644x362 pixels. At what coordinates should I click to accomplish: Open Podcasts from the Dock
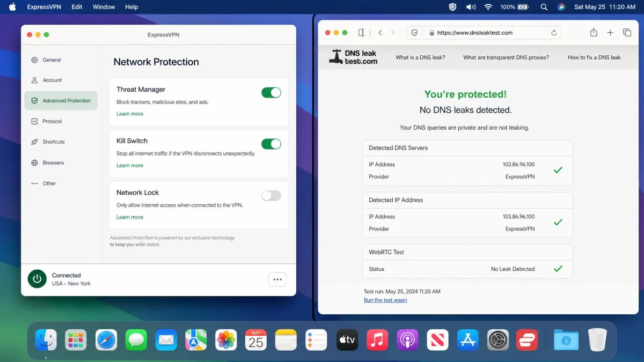click(x=407, y=339)
